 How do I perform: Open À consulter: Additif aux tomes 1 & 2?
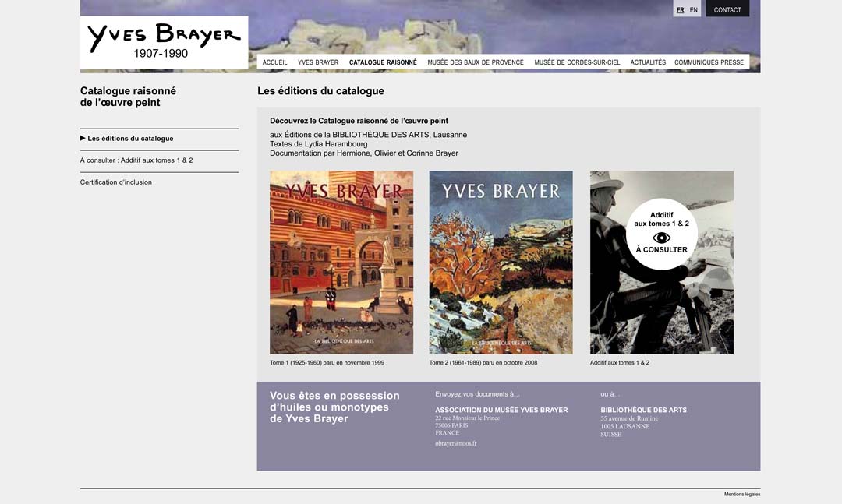coord(136,160)
